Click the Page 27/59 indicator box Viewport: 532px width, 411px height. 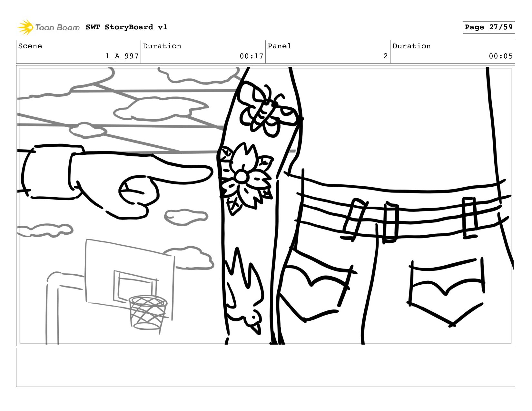[488, 27]
